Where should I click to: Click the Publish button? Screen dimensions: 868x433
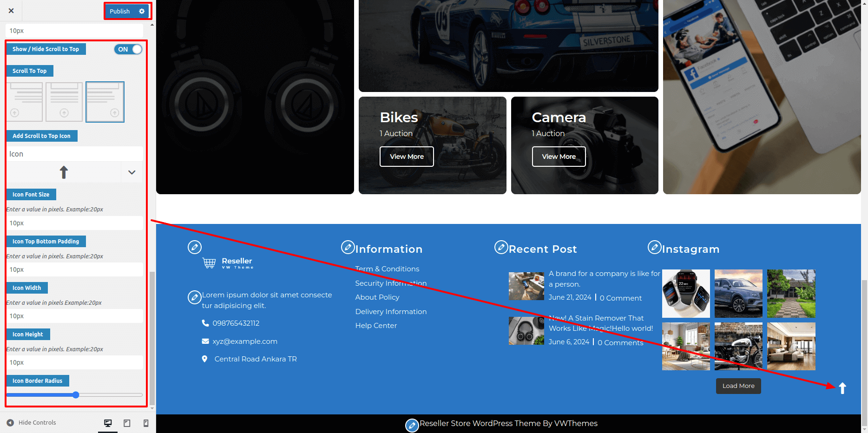point(119,11)
